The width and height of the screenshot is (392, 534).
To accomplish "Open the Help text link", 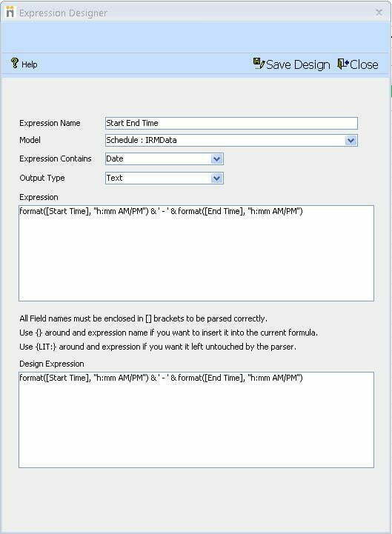I will [x=30, y=64].
